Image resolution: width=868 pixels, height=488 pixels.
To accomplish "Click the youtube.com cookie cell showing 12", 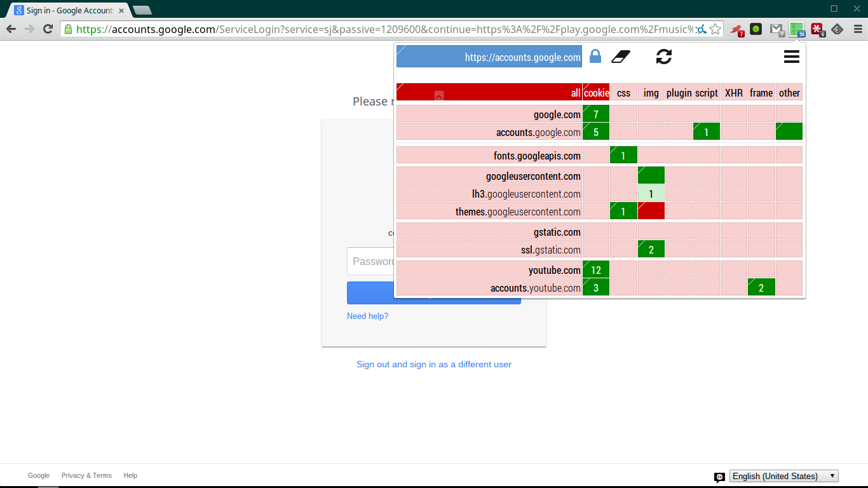I will (x=596, y=269).
